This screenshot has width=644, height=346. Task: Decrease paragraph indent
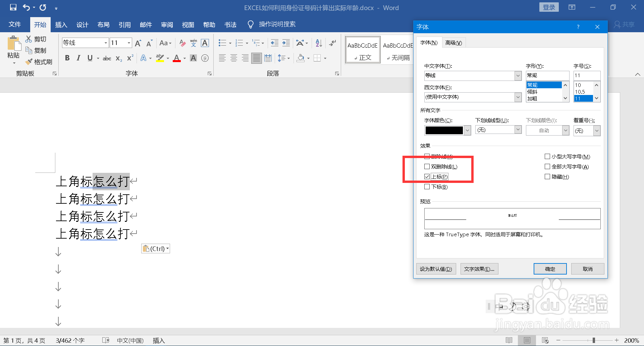click(275, 43)
